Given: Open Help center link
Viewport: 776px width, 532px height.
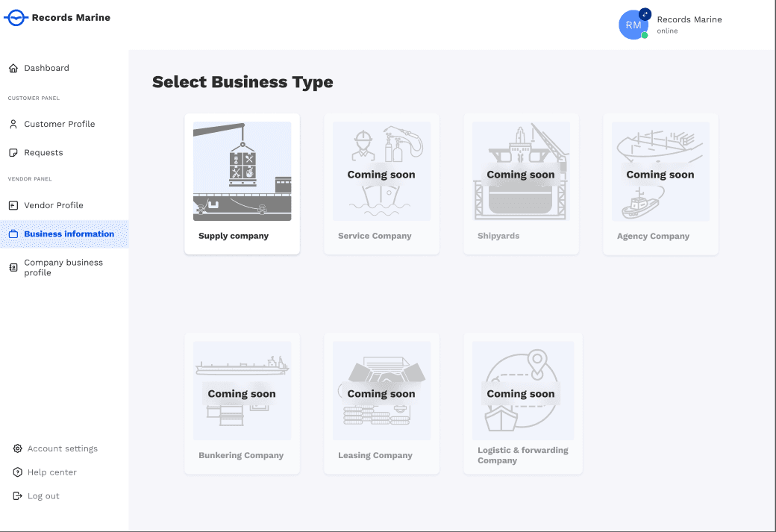Looking at the screenshot, I should (x=51, y=472).
